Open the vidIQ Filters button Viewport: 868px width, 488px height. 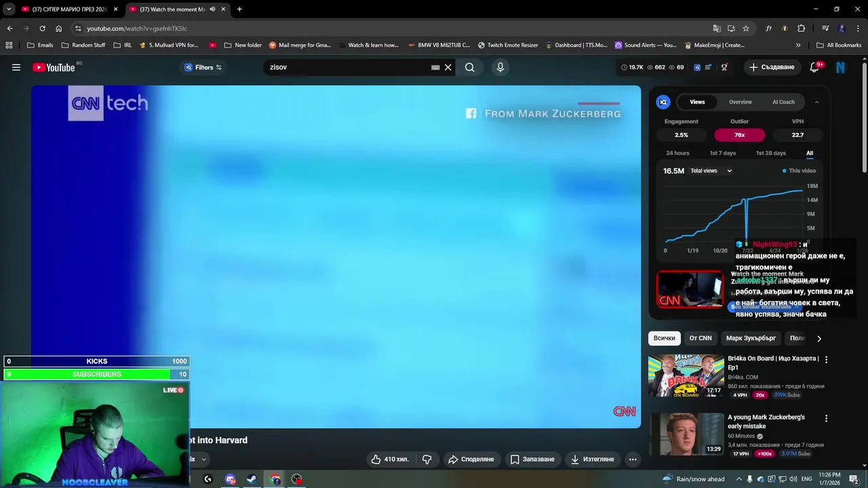coord(203,67)
